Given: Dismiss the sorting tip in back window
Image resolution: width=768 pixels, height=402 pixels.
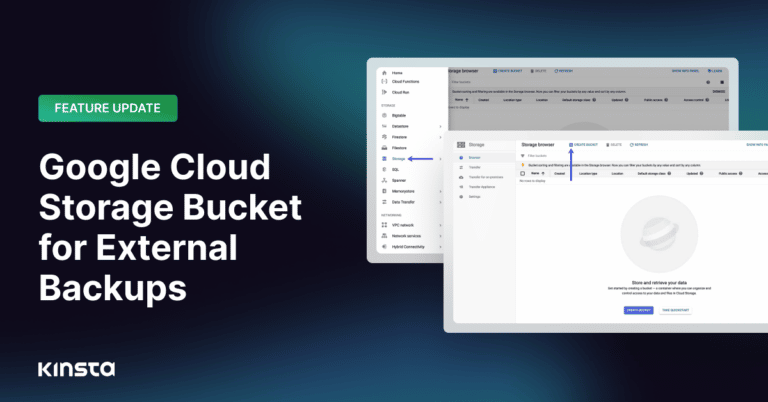Looking at the screenshot, I should [x=719, y=92].
